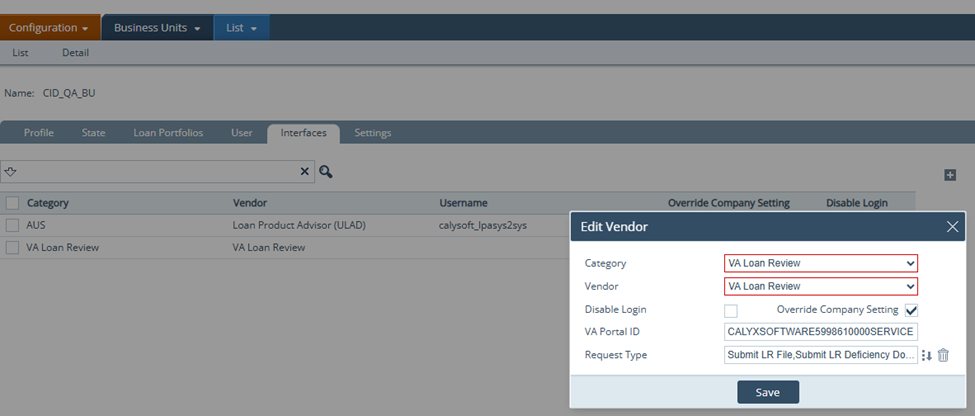The image size is (975, 416).
Task: Click the Request Type sort icon
Action: click(926, 355)
